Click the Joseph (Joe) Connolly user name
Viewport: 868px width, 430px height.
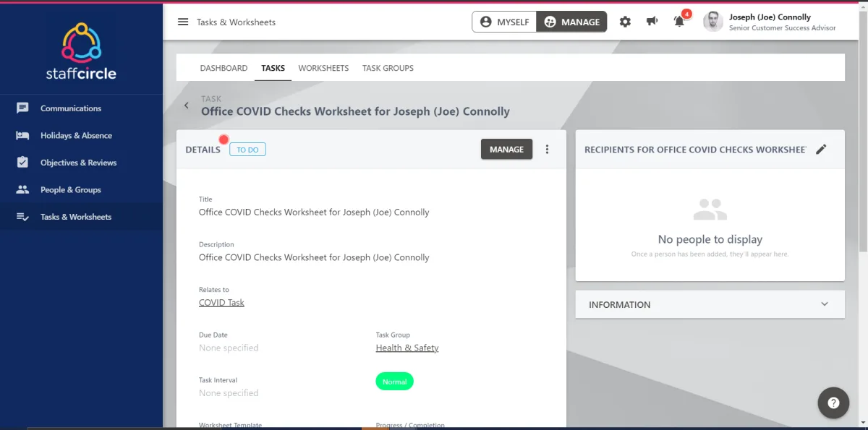pyautogui.click(x=770, y=17)
